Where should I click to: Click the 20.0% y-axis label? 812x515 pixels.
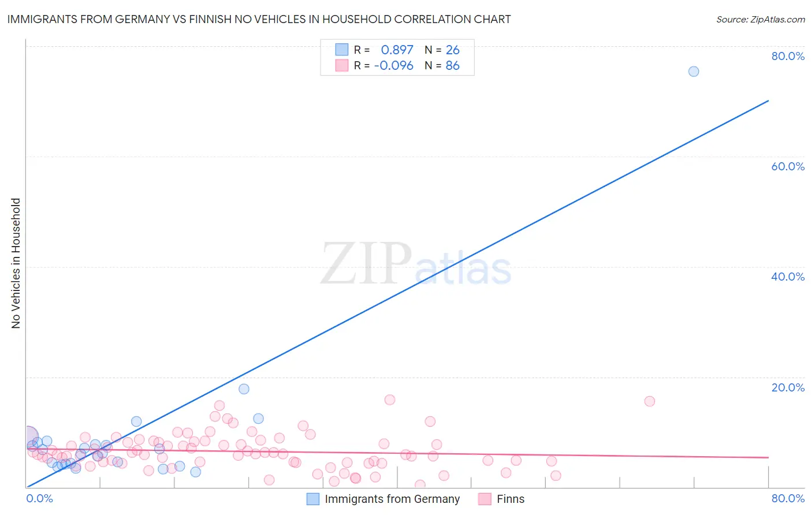click(788, 387)
